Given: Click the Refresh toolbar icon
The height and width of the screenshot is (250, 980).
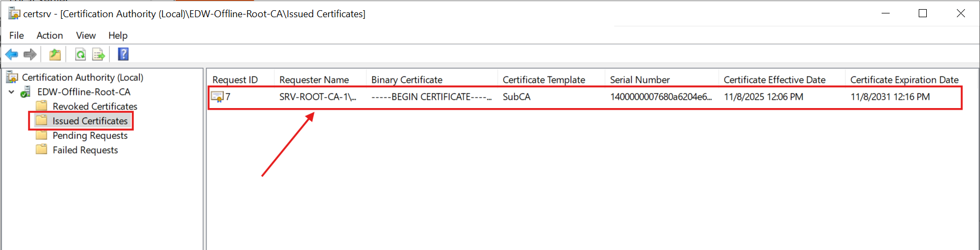Looking at the screenshot, I should tap(81, 54).
